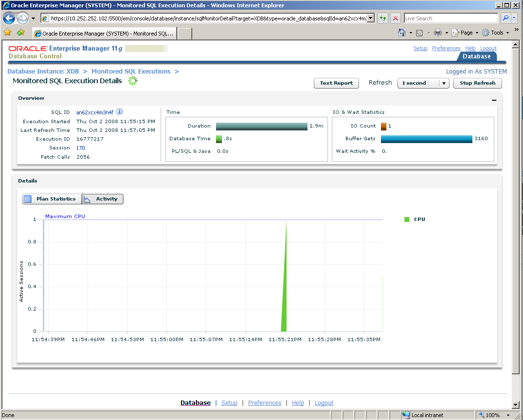This screenshot has width=523, height=420.
Task: Click the Maximum CPU line label
Action: pos(65,217)
